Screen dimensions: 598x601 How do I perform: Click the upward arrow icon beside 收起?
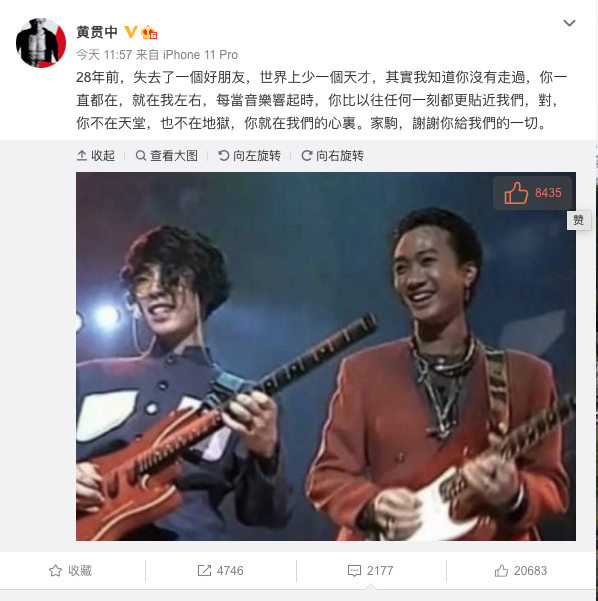click(82, 156)
